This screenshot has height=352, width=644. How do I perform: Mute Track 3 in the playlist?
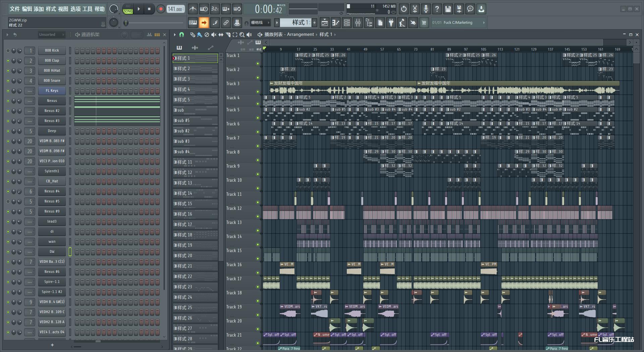click(258, 92)
